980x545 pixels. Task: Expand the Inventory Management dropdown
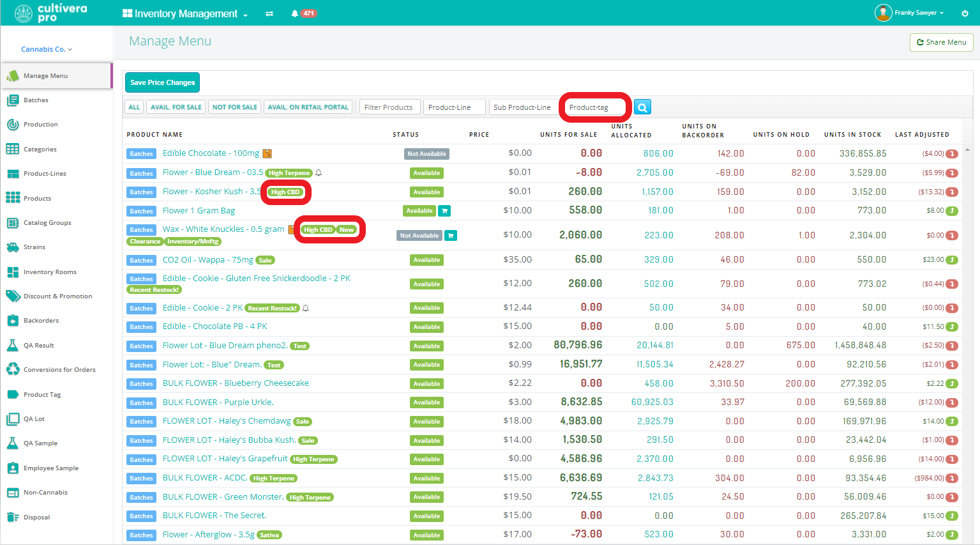(x=185, y=13)
